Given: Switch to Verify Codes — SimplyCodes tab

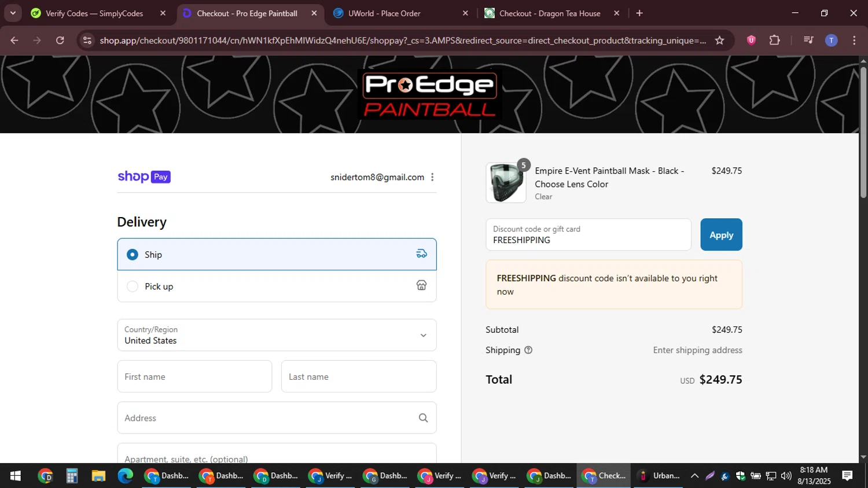Looking at the screenshot, I should point(94,13).
